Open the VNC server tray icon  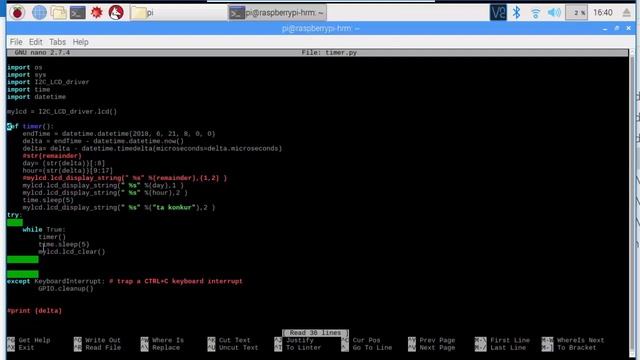498,13
